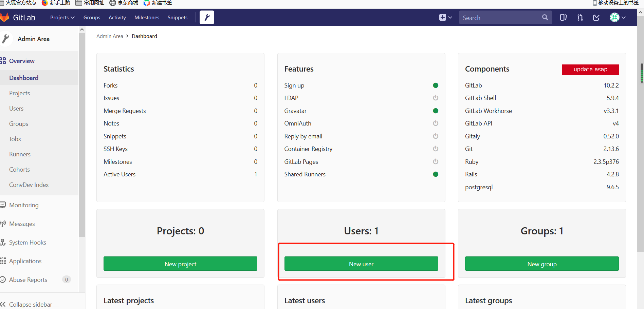Expand the Projects navbar dropdown
The width and height of the screenshot is (644, 309).
point(62,17)
